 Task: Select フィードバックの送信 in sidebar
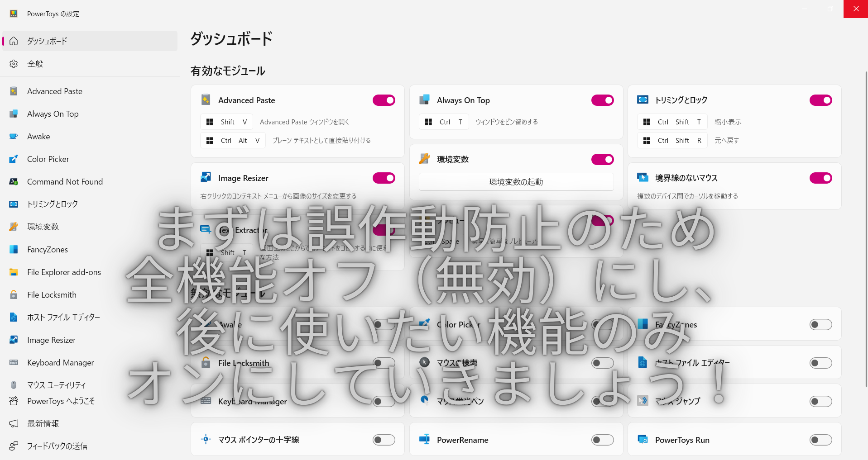[x=90, y=446]
